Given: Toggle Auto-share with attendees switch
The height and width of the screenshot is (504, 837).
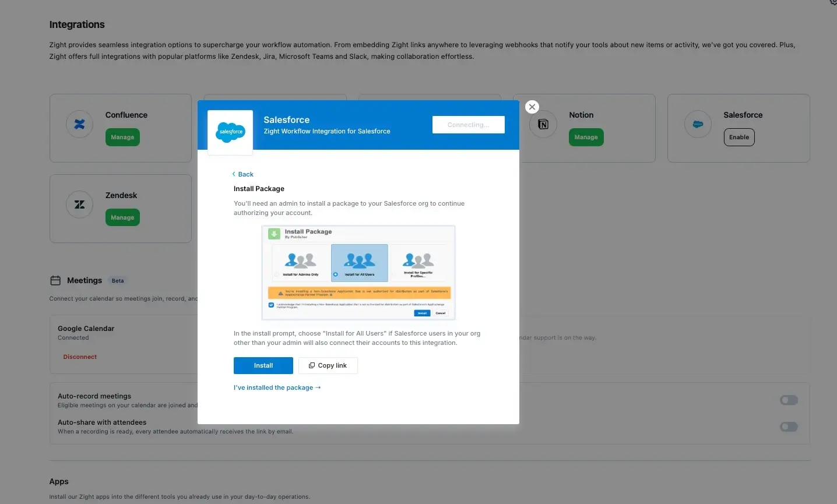Looking at the screenshot, I should 789,427.
